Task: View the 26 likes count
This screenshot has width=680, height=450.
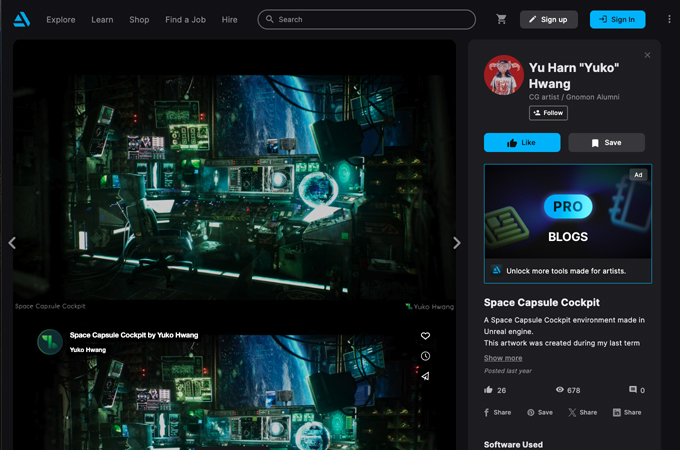Action: tap(495, 390)
